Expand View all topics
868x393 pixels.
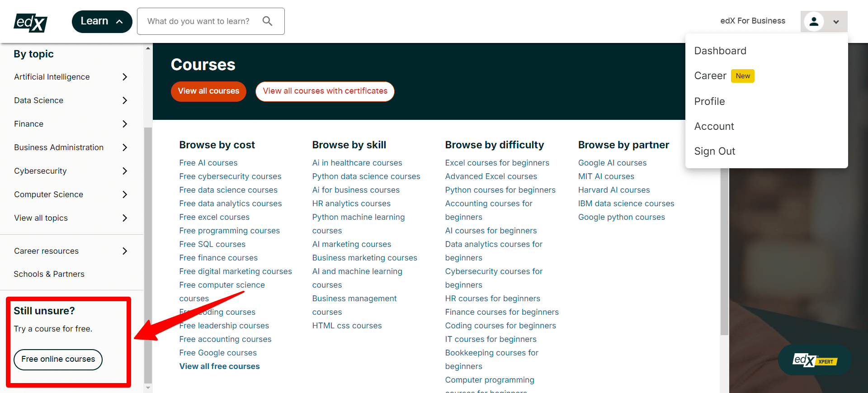click(x=71, y=218)
